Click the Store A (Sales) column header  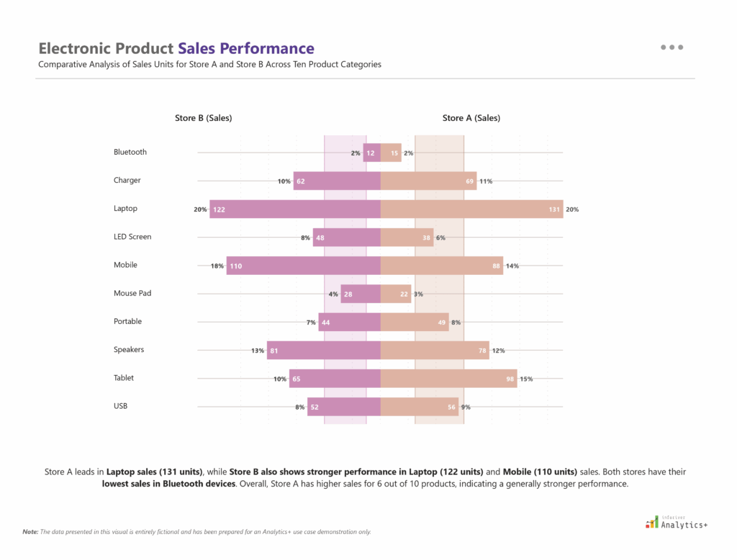[x=471, y=118]
